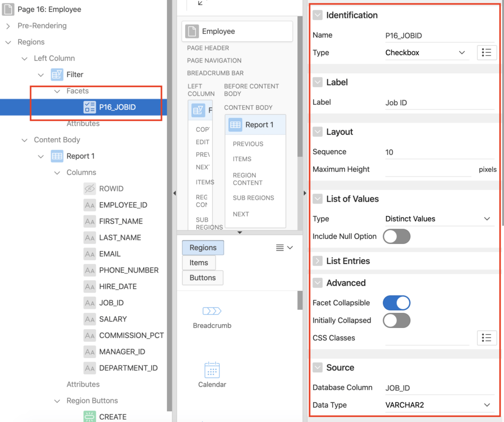This screenshot has width=504, height=422.
Task: Toggle Include Null Option switch
Action: tap(397, 237)
